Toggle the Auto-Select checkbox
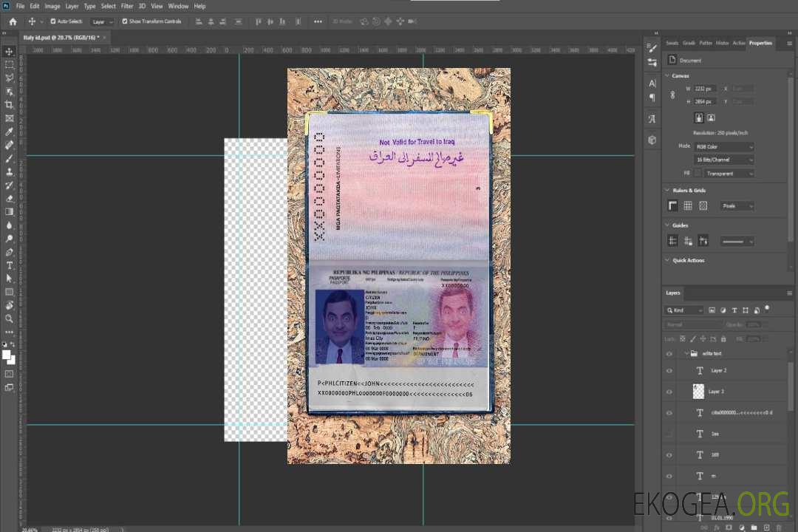This screenshot has width=798, height=532. 53,21
